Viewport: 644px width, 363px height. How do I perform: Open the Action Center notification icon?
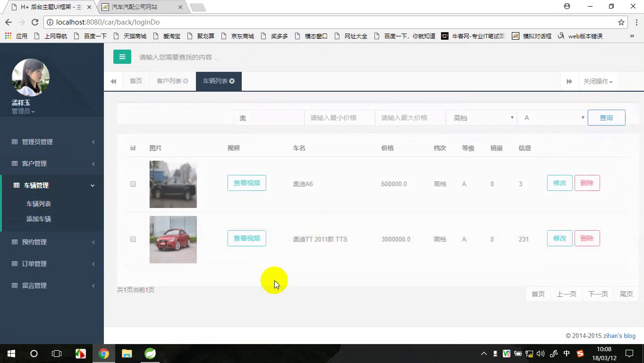click(629, 354)
